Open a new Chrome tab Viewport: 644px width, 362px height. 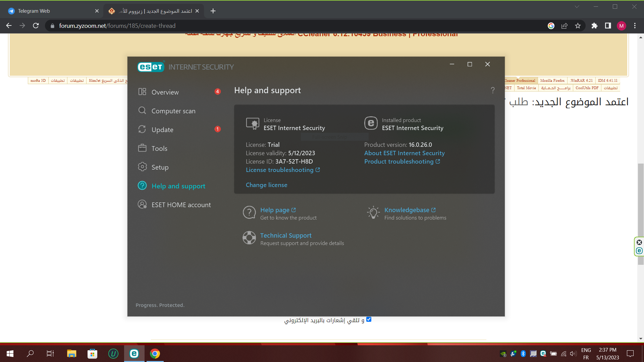click(x=213, y=11)
